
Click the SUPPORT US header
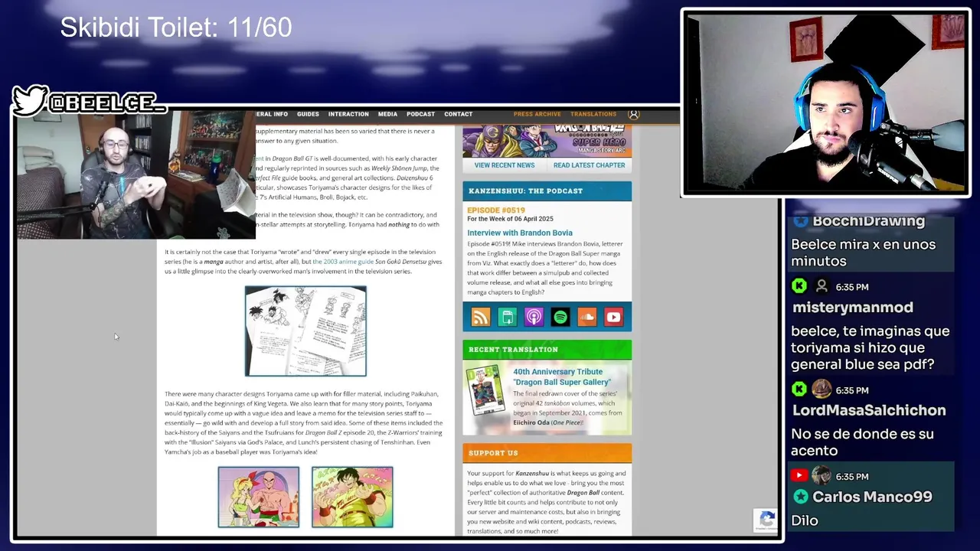click(547, 453)
